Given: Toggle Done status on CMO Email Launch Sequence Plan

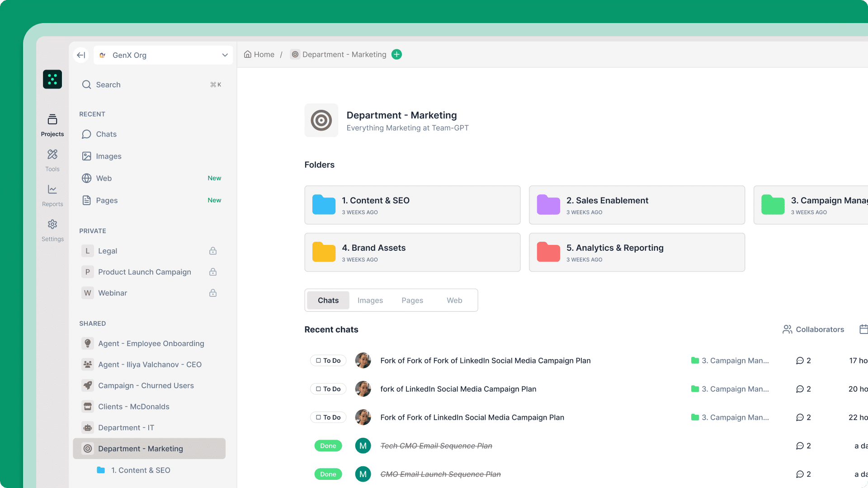Looking at the screenshot, I should pyautogui.click(x=328, y=474).
